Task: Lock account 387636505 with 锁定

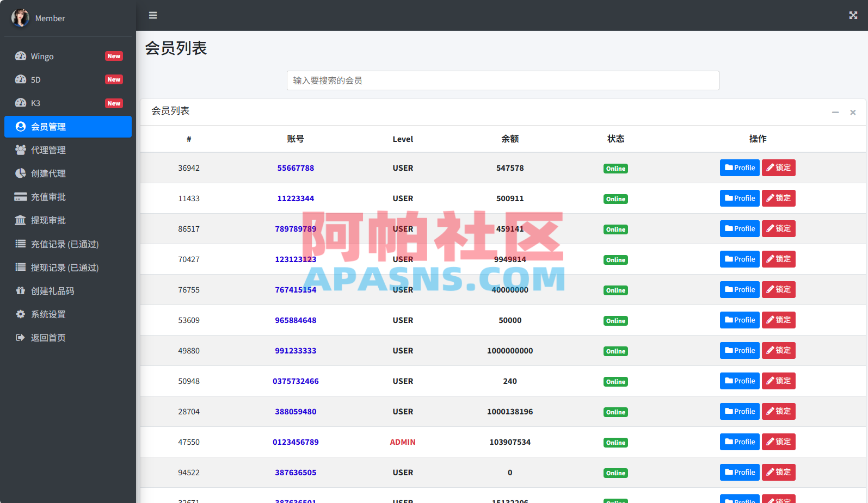Action: point(778,473)
